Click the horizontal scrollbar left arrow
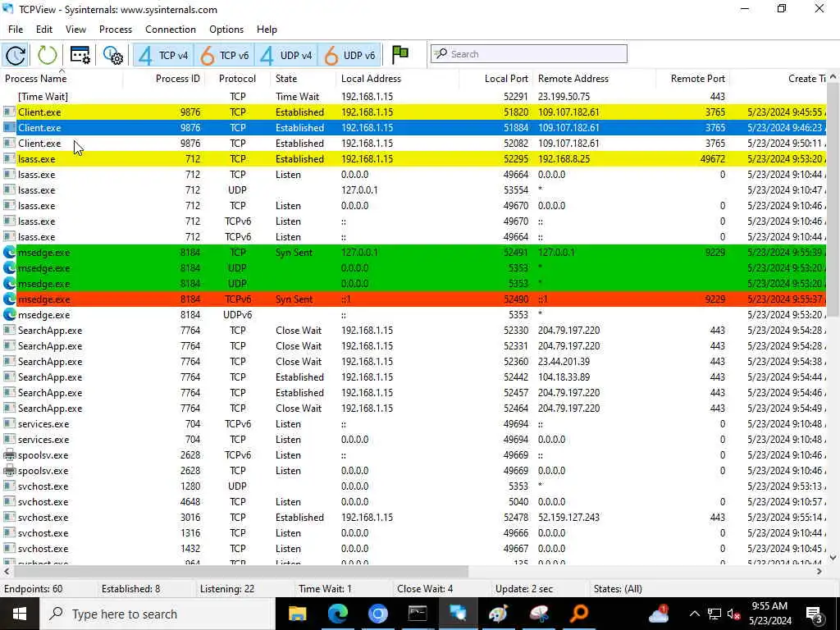 pyautogui.click(x=7, y=572)
